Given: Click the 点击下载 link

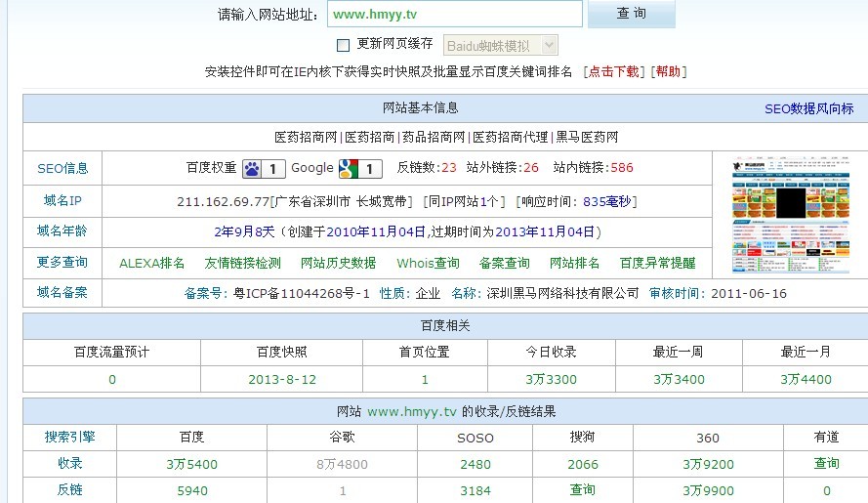Looking at the screenshot, I should pyautogui.click(x=613, y=71).
